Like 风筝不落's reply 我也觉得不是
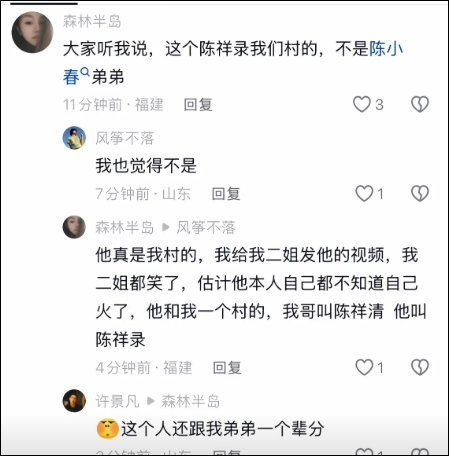 coord(364,193)
